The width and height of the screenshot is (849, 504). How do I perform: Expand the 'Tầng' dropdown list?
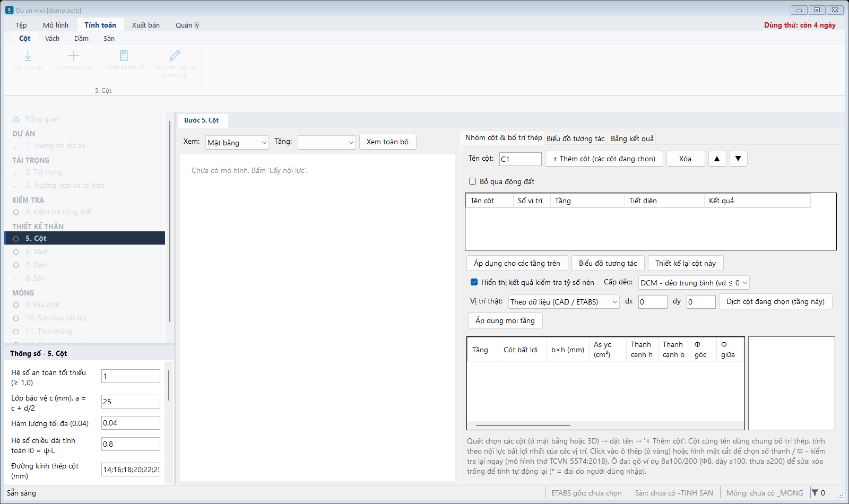tap(326, 142)
